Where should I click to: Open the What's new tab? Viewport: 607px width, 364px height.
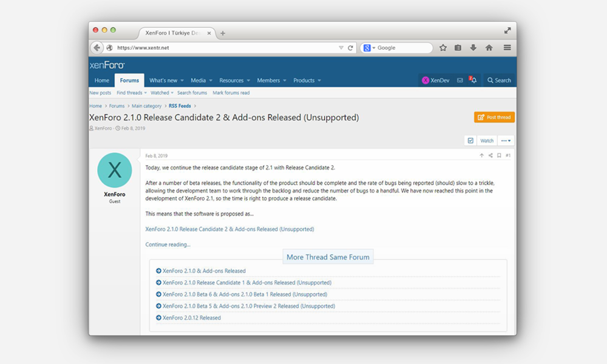[163, 81]
